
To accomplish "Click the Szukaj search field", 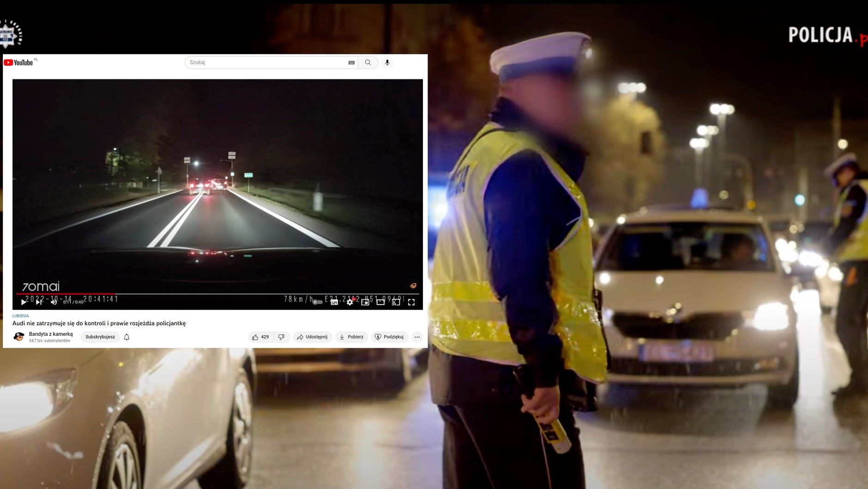I will click(x=265, y=62).
